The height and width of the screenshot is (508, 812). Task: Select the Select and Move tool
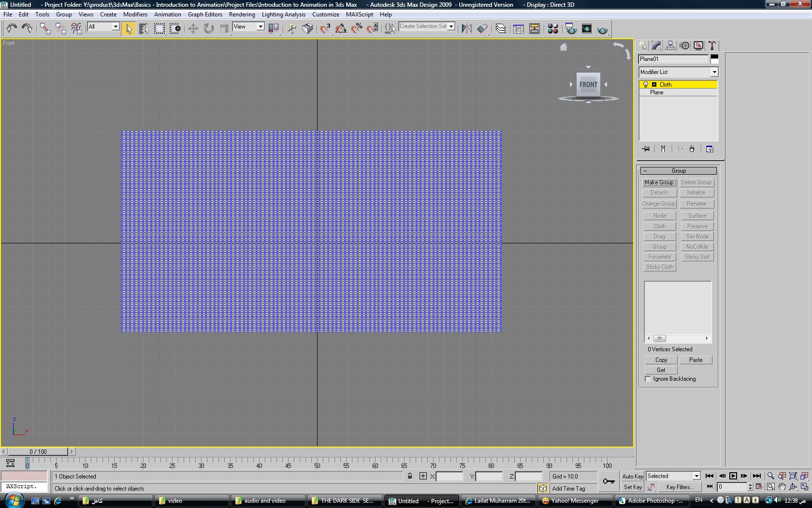coord(193,29)
